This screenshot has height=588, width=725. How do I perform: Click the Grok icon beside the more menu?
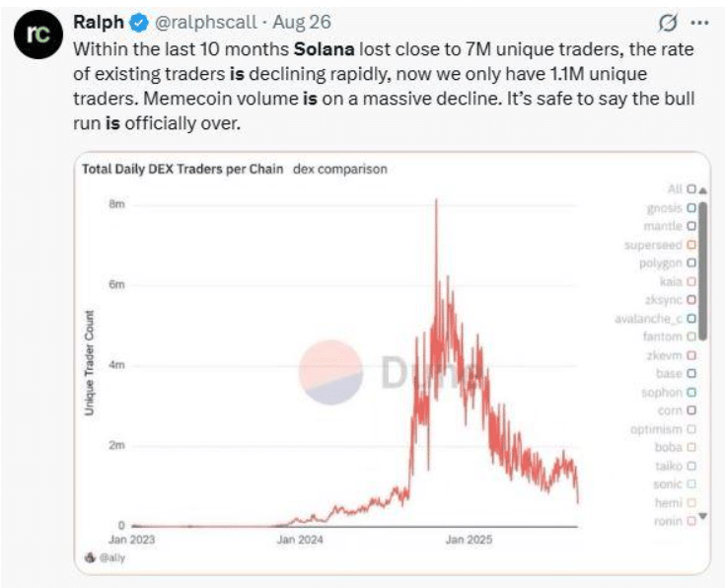[x=667, y=22]
